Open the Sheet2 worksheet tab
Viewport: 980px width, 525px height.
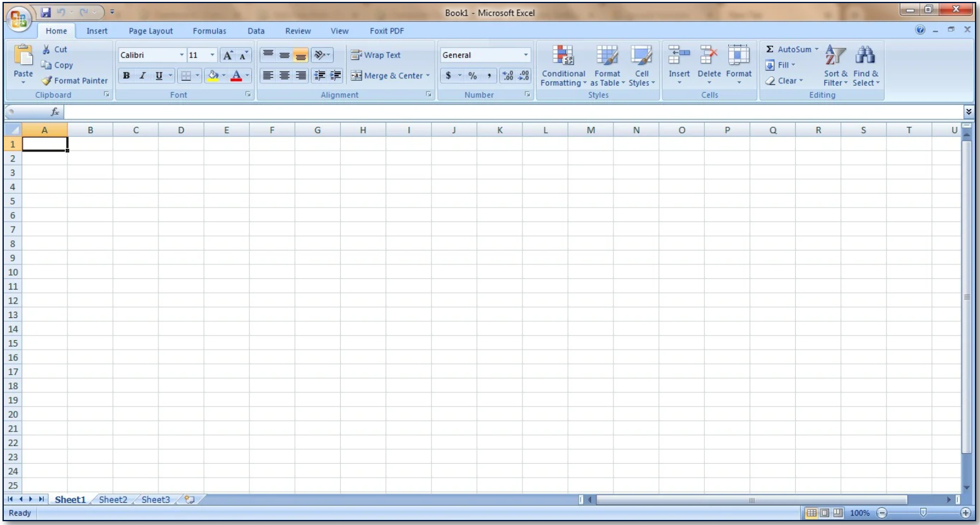pos(113,500)
